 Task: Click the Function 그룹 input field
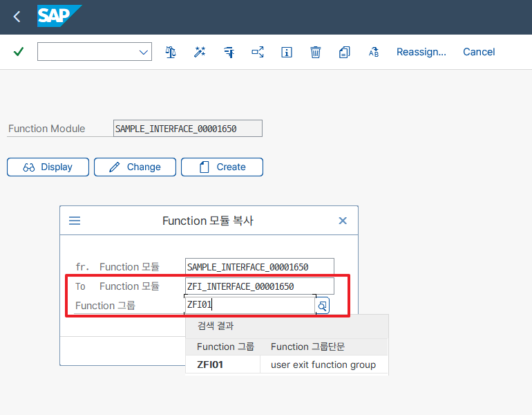(x=250, y=304)
